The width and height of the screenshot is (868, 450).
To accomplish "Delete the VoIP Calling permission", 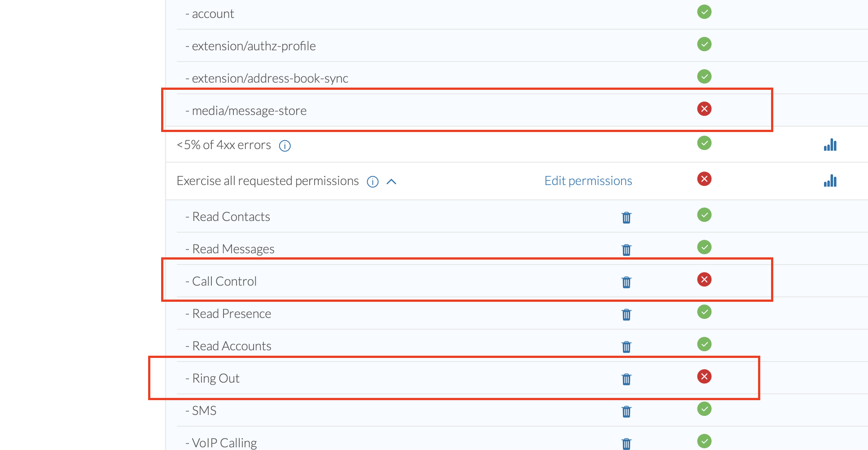I will click(627, 444).
